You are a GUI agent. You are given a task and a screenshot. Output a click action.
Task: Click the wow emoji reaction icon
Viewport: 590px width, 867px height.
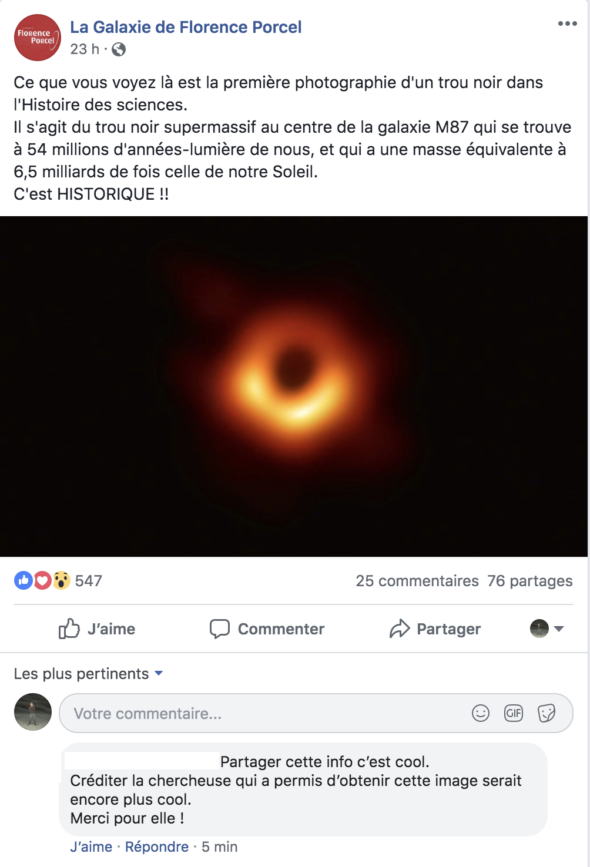pos(61,581)
